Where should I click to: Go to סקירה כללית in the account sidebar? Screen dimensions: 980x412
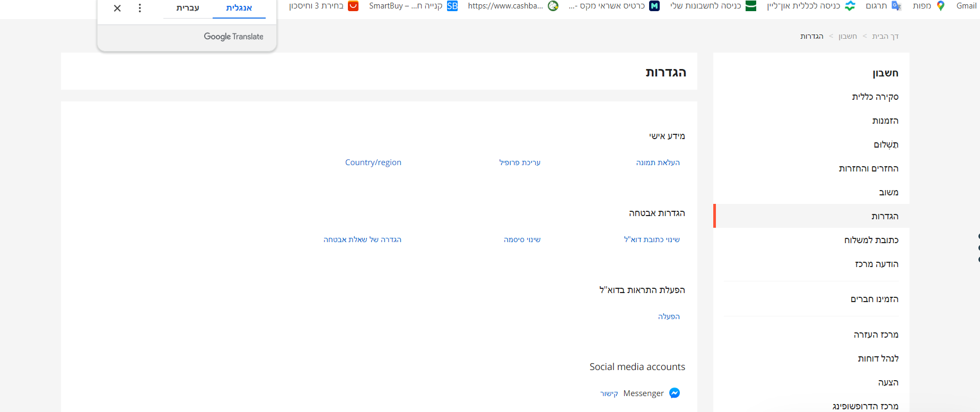(875, 97)
